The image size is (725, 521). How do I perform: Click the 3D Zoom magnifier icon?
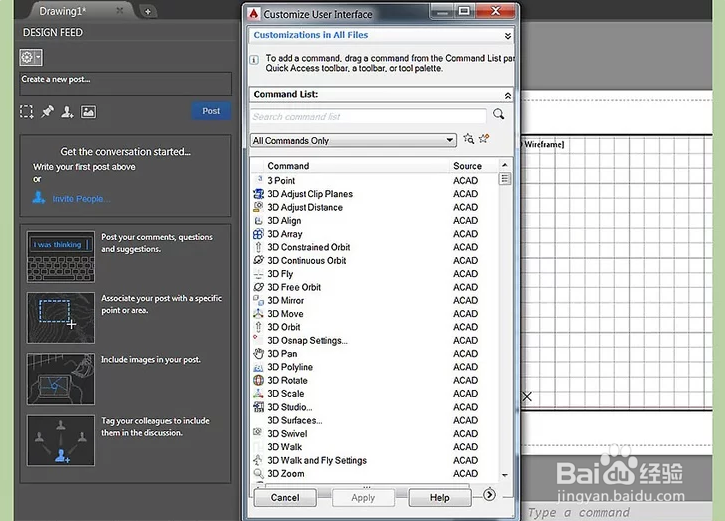tap(258, 473)
